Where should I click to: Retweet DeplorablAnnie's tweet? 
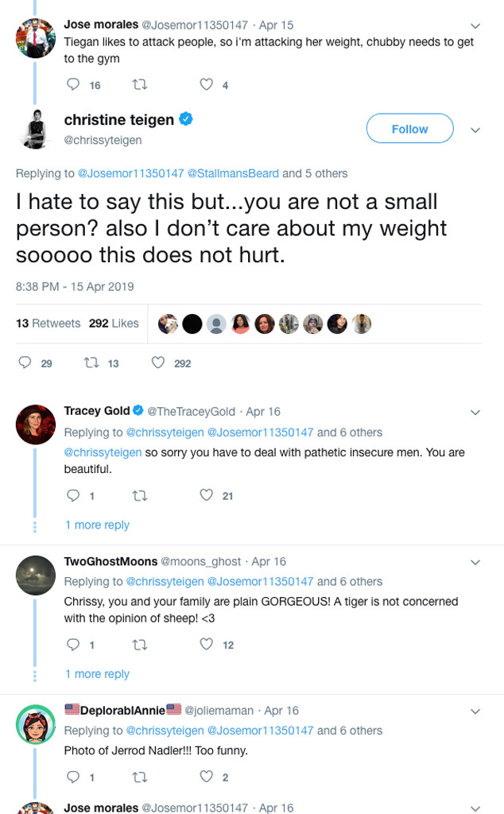[140, 777]
